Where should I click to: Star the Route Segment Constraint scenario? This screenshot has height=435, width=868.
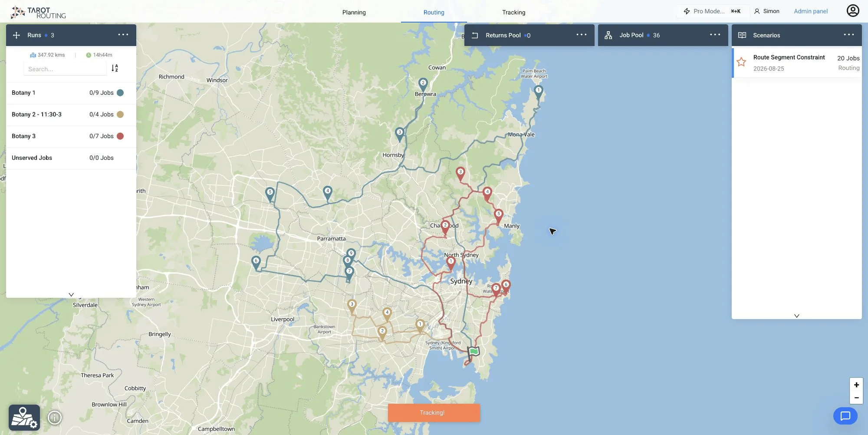[x=741, y=62]
